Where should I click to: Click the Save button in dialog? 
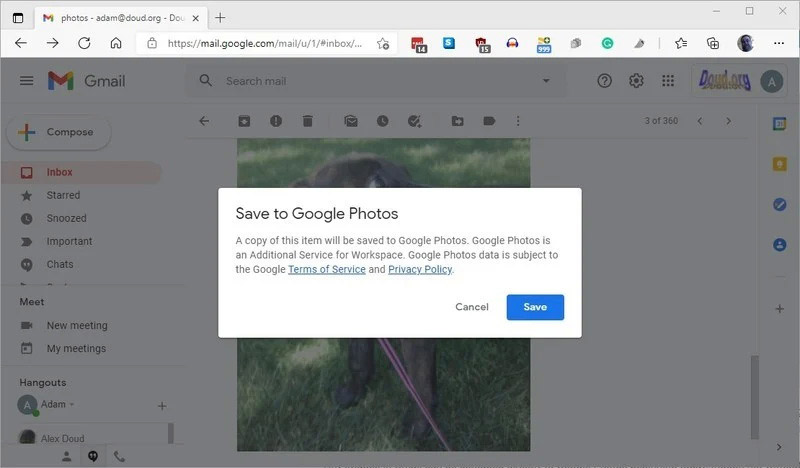(535, 307)
